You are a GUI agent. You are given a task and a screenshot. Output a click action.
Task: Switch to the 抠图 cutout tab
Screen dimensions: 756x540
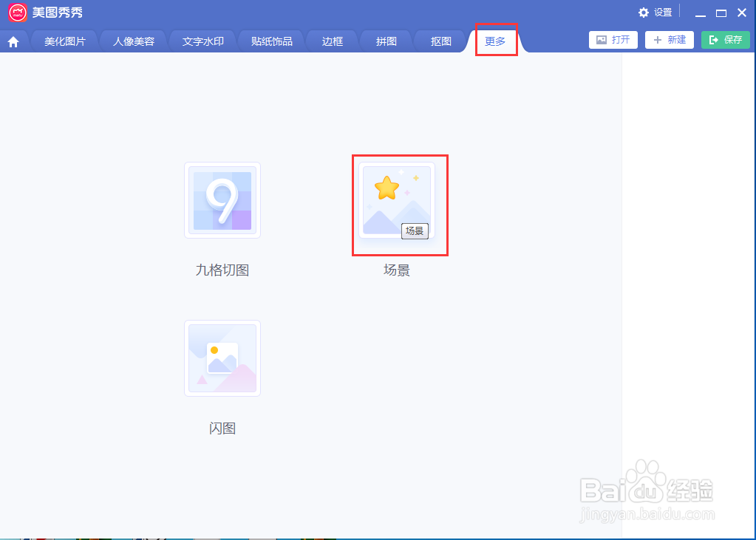click(x=439, y=41)
